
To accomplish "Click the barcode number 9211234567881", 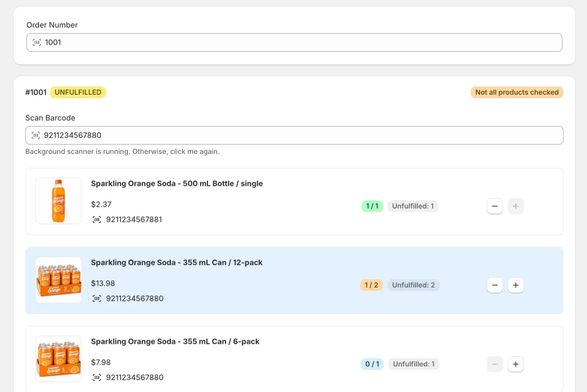I will [x=134, y=220].
